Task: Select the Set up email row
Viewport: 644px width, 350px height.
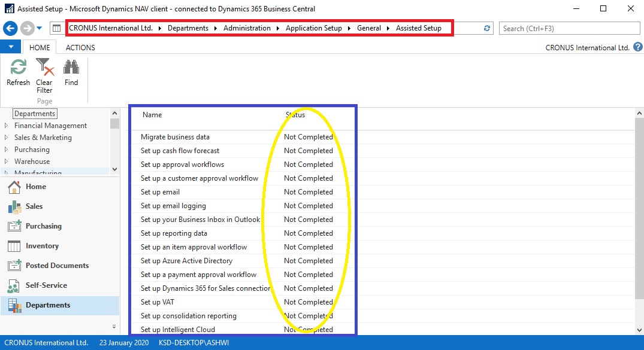Action: [x=160, y=192]
